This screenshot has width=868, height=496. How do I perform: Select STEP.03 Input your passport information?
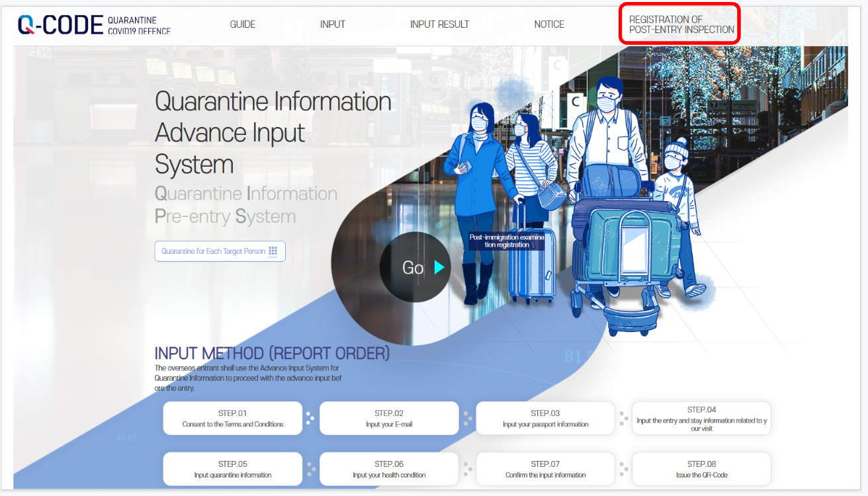[545, 418]
